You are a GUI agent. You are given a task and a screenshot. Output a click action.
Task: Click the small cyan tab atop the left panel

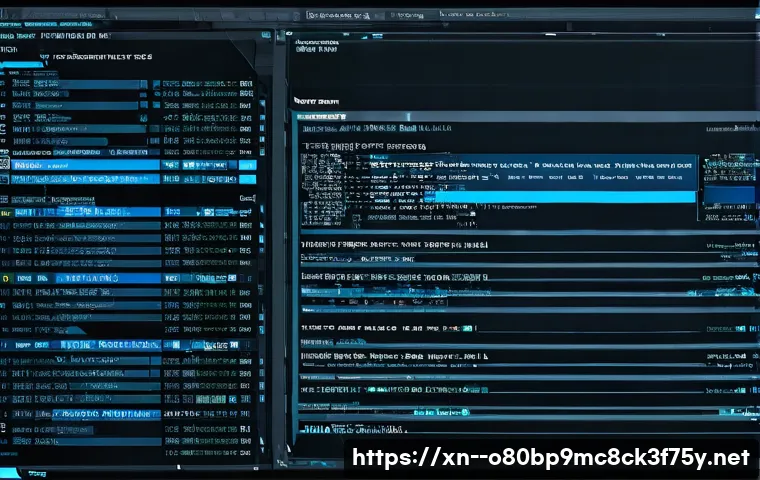[22, 66]
